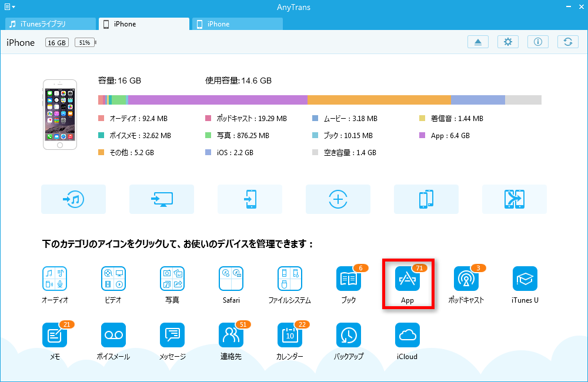The height and width of the screenshot is (382, 588).
Task: Click the blue iOS segment of storage bar
Action: coord(477,100)
